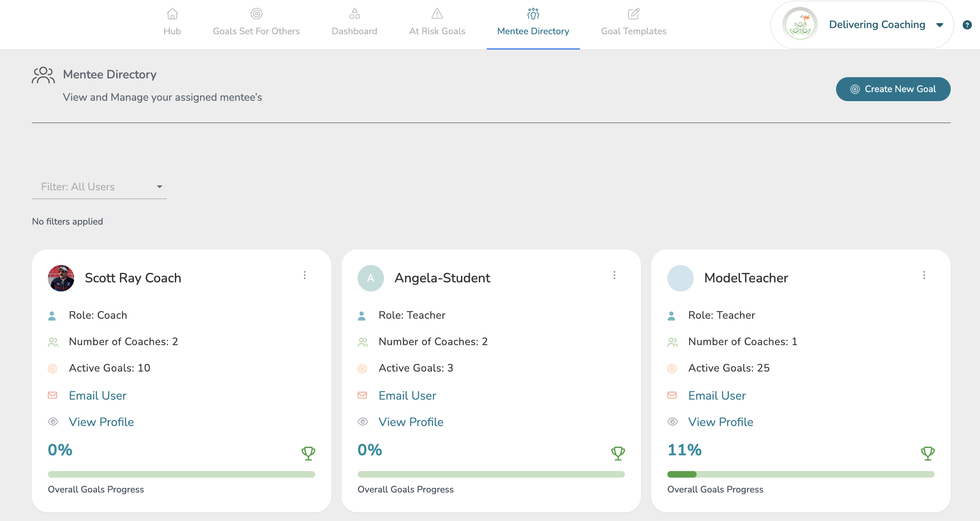Open the Delivering Coaching mode dropdown

(876, 25)
